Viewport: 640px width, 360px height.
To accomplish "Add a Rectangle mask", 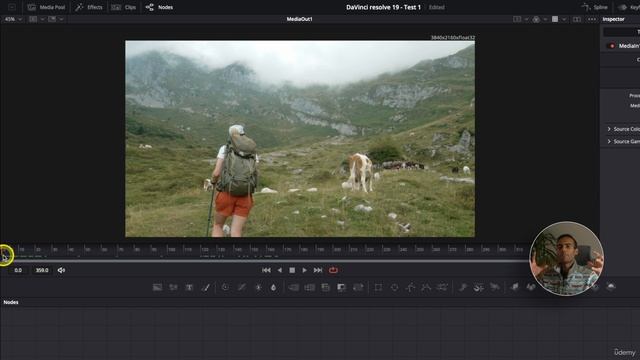I will point(378,287).
